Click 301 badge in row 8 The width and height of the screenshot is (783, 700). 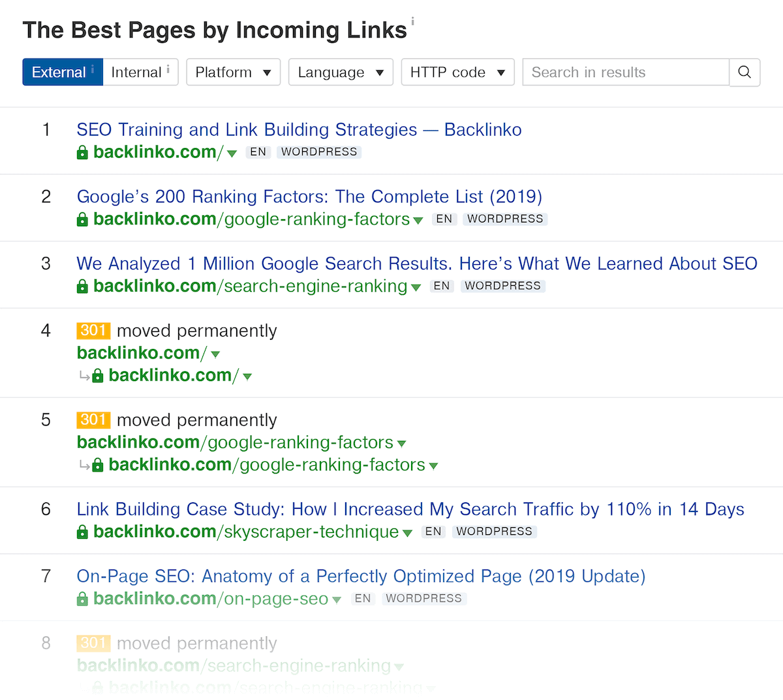pos(93,643)
